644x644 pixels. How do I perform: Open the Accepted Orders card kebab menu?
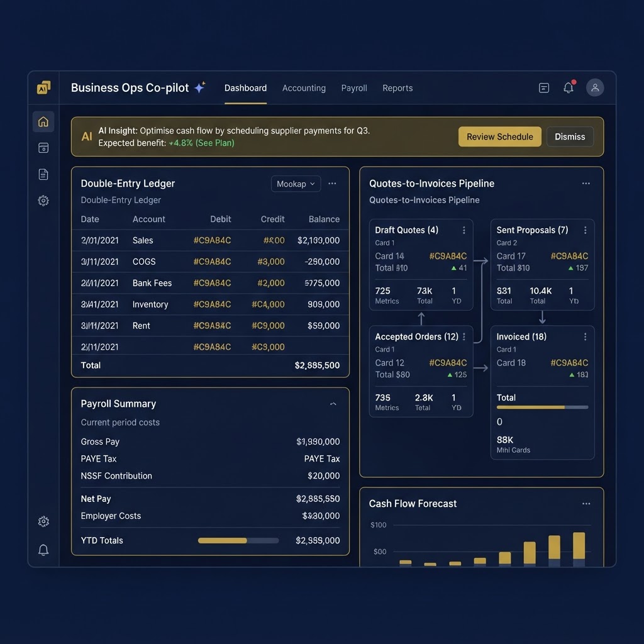tap(464, 337)
